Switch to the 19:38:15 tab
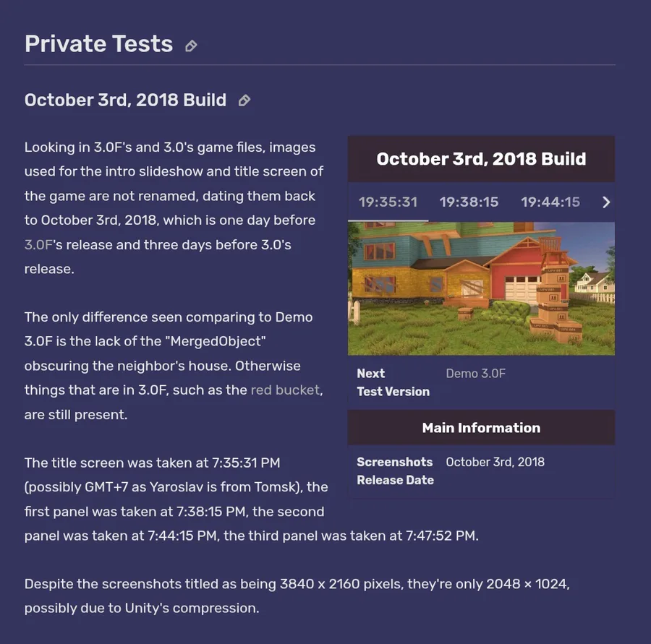 (469, 202)
